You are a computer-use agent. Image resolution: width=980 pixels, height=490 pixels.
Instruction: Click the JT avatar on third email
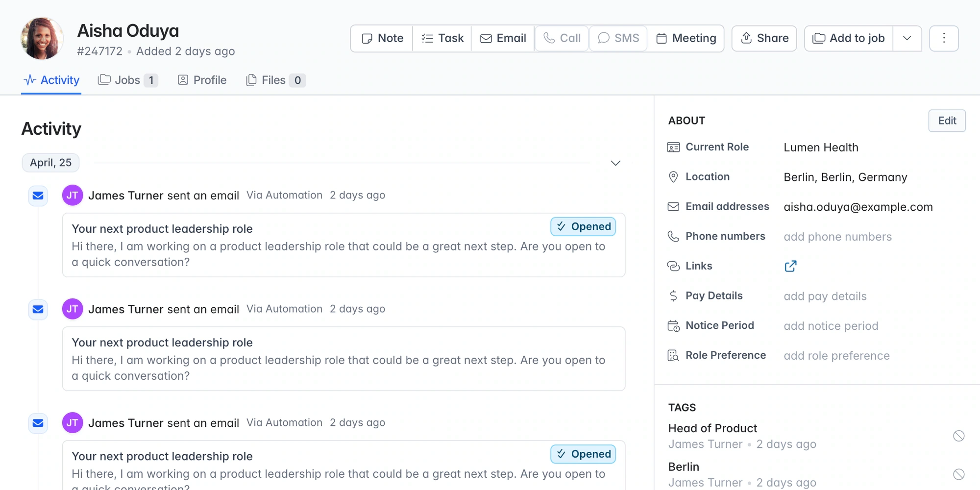pyautogui.click(x=73, y=423)
